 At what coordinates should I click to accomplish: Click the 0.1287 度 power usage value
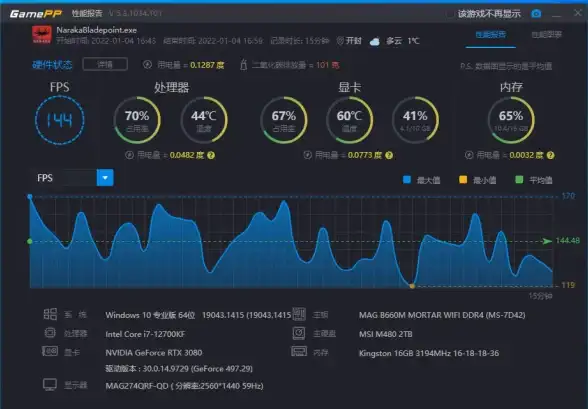click(207, 65)
